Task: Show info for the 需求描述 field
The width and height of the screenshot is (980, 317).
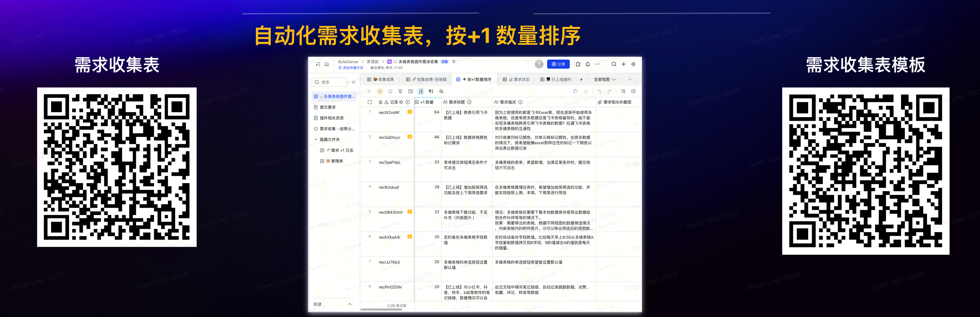Action: [x=520, y=102]
